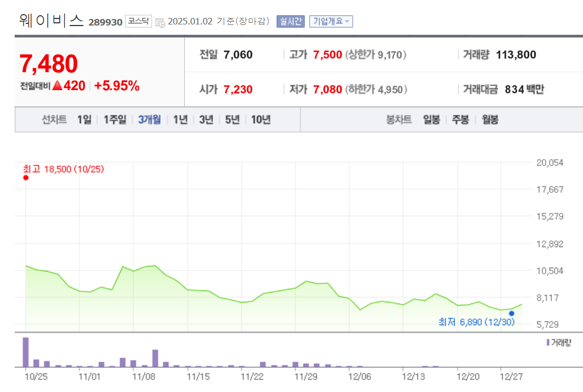Click the change rate +5.95%
The height and width of the screenshot is (392, 583).
point(117,86)
